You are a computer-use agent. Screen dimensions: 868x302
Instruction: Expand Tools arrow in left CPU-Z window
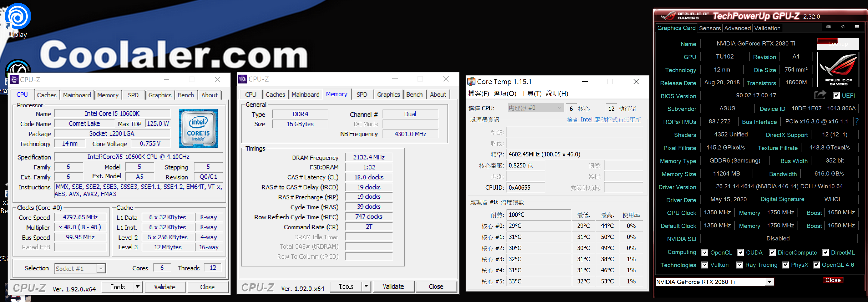(x=138, y=287)
